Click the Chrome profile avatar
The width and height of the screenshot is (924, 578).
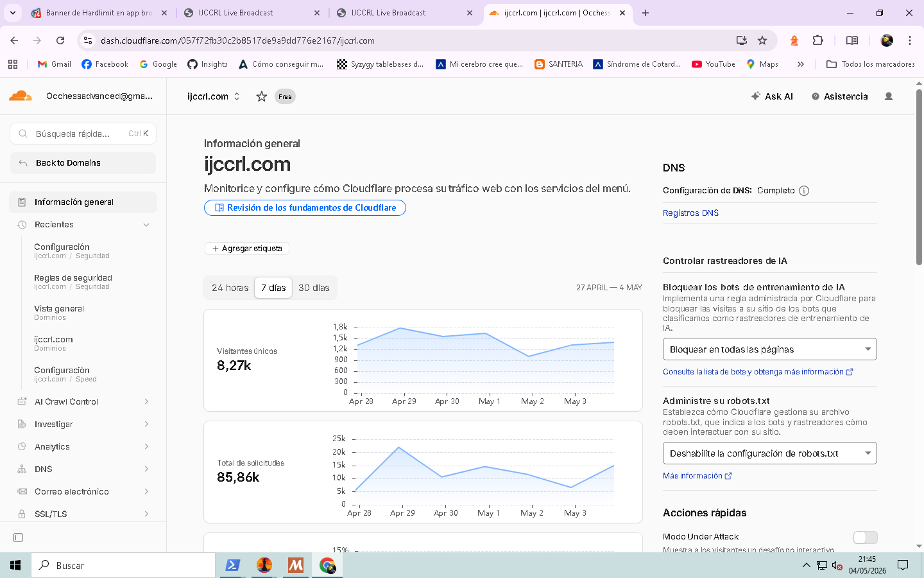click(x=887, y=40)
